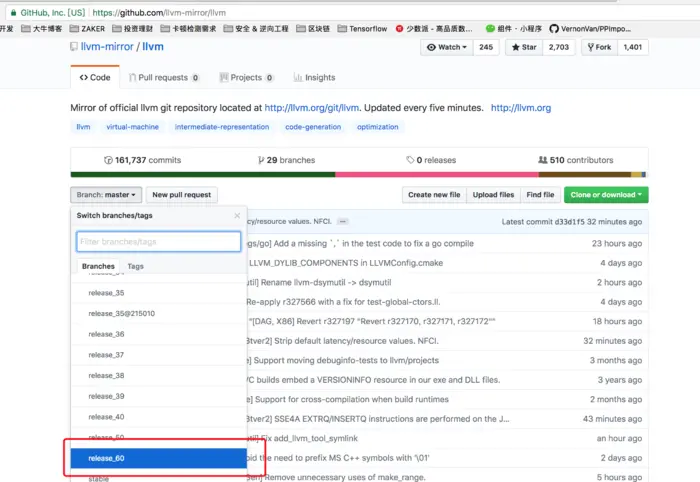Image resolution: width=700 pixels, height=482 pixels.
Task: Click the repository book icon beside llvm-mirror
Action: [x=74, y=46]
